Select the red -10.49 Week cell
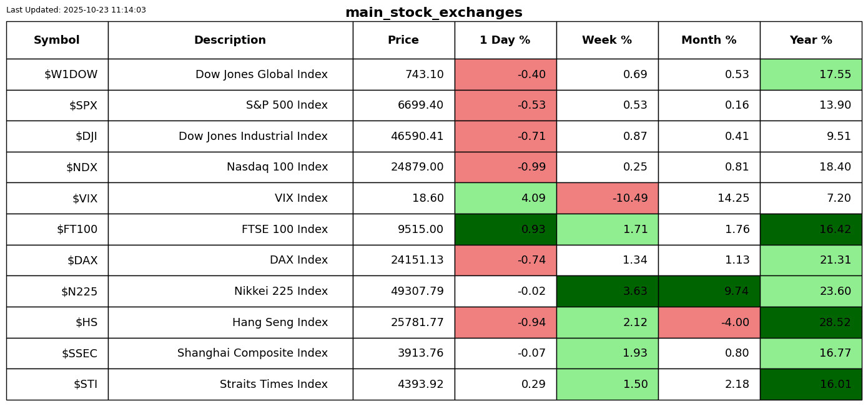The image size is (868, 406). [607, 199]
